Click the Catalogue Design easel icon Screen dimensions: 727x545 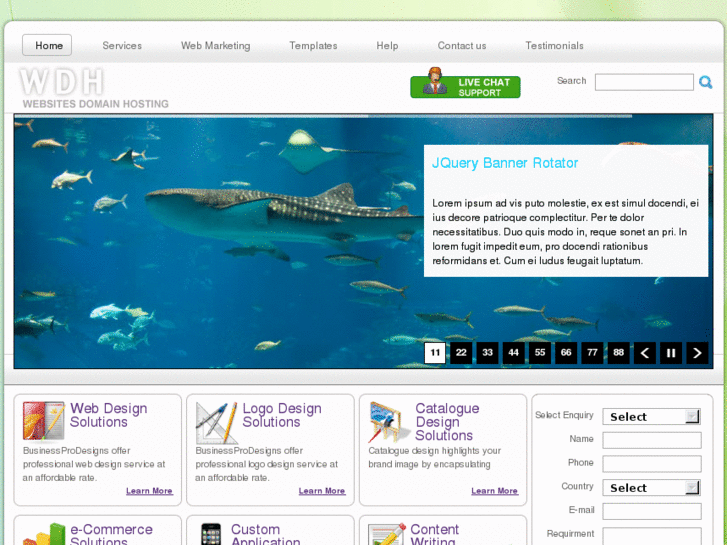[x=389, y=422]
